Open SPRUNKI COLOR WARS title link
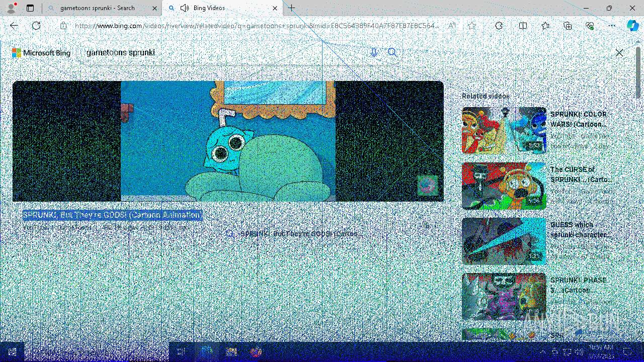The width and height of the screenshot is (644, 362). (x=579, y=119)
